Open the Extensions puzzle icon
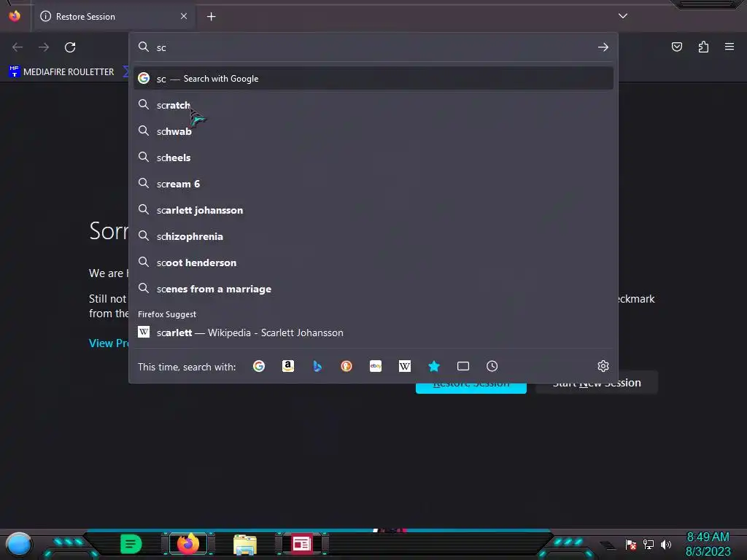747x560 pixels. click(x=703, y=47)
